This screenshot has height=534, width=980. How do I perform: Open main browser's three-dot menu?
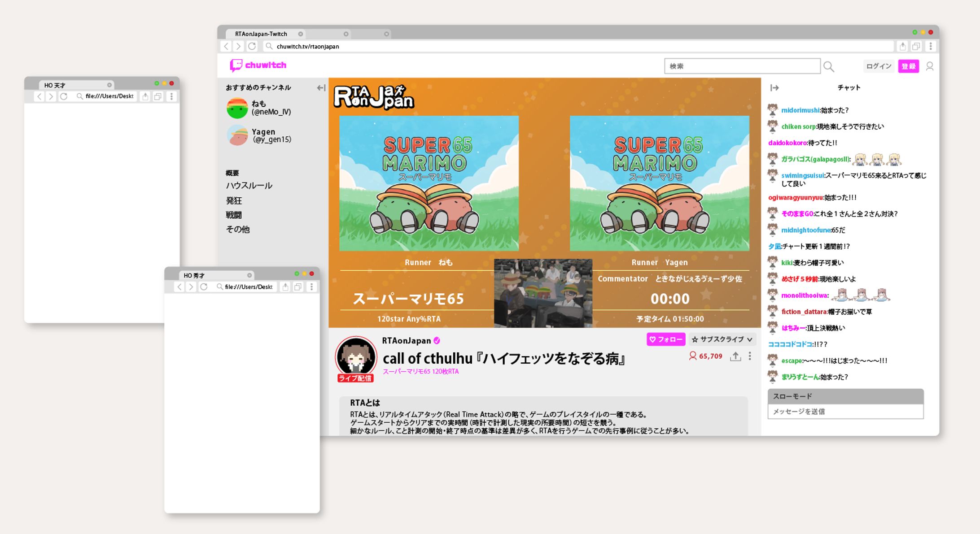pyautogui.click(x=931, y=46)
